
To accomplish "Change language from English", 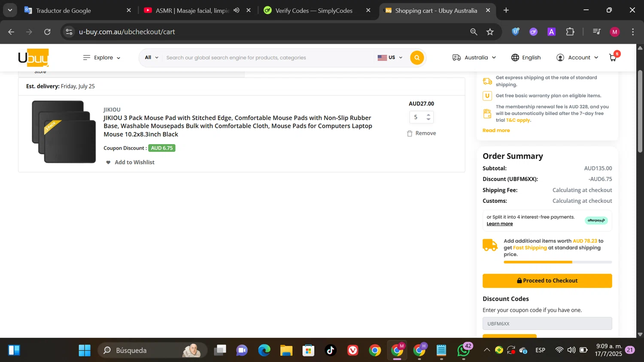I will pyautogui.click(x=526, y=57).
